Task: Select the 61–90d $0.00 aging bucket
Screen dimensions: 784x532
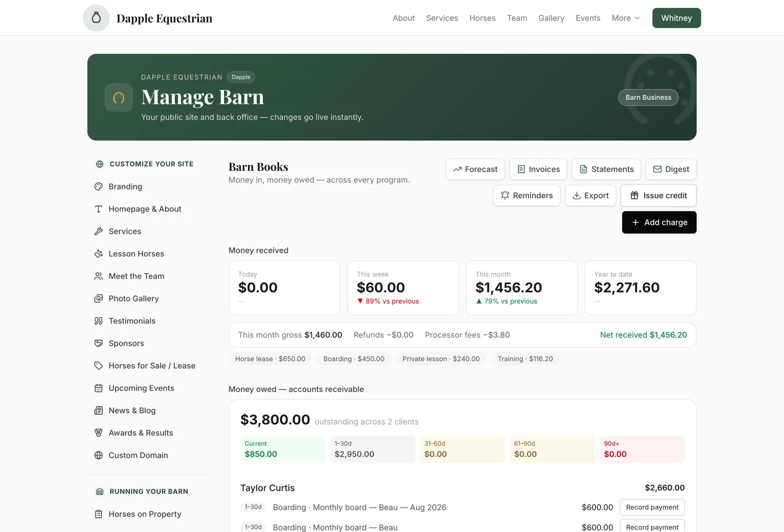Action: (552, 449)
